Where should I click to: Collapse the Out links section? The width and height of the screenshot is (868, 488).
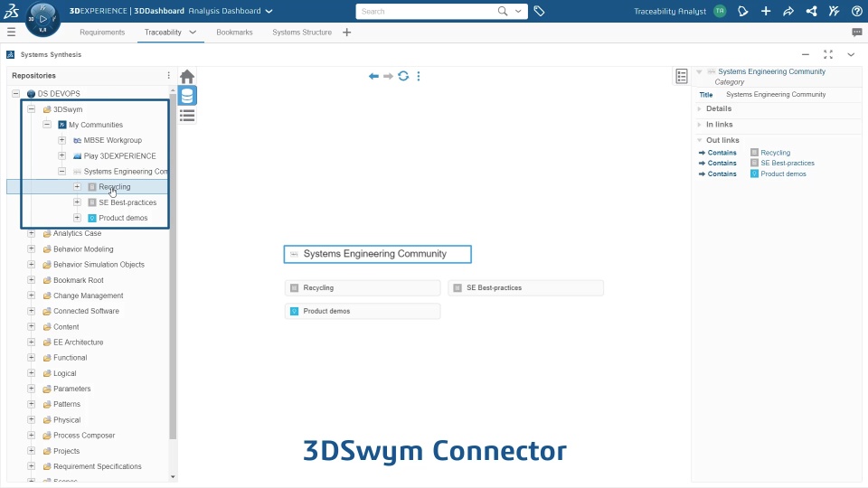click(700, 140)
